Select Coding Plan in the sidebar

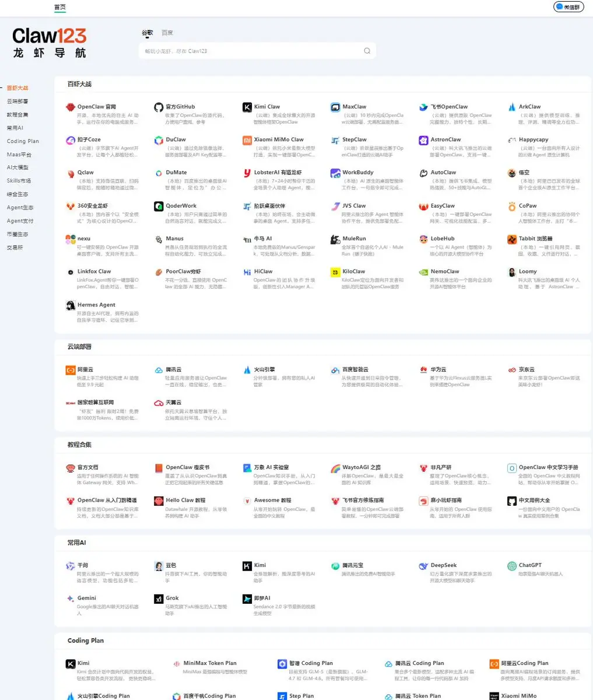point(23,141)
